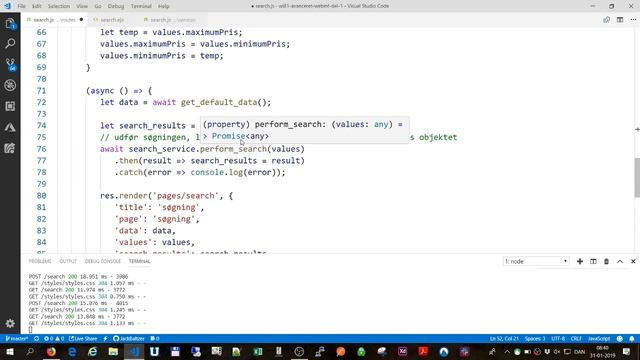
Task: Split the editor to the right
Action: pyautogui.click(x=620, y=20)
